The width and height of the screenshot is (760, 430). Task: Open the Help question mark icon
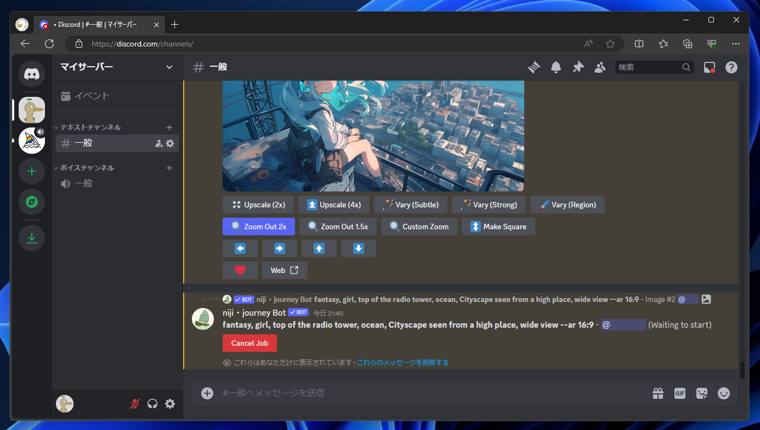(731, 67)
